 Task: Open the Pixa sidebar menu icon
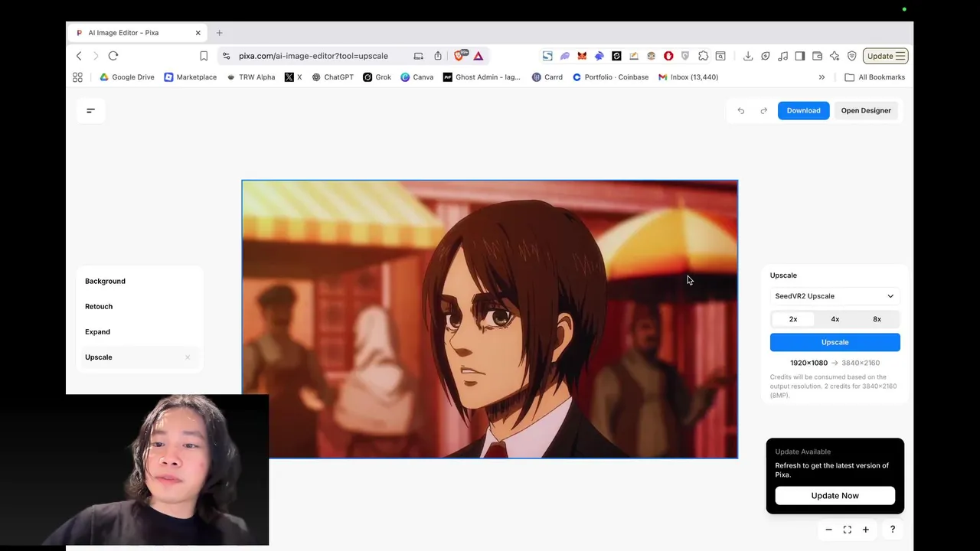tap(90, 111)
